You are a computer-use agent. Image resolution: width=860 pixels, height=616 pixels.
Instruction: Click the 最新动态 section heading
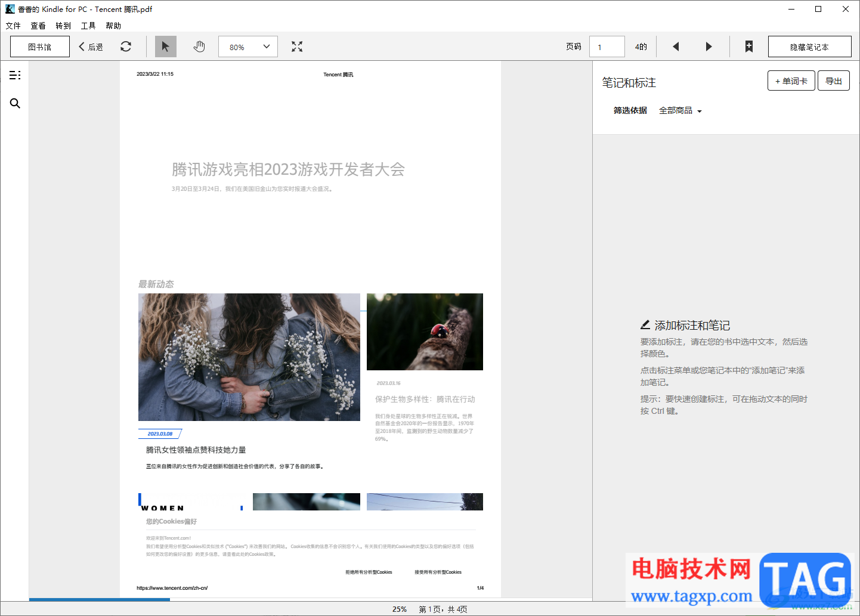(x=156, y=284)
